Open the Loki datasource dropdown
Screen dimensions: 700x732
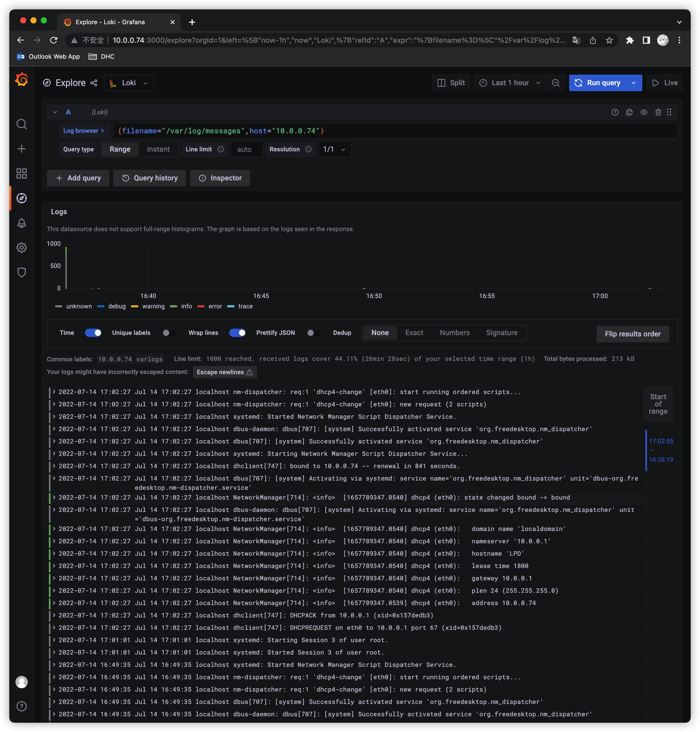[x=129, y=83]
